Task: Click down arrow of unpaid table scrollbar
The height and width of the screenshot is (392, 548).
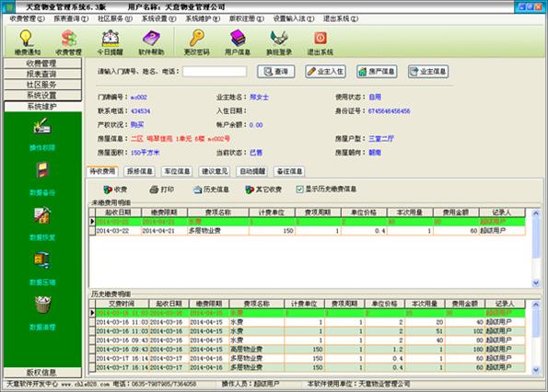Action: click(x=535, y=283)
